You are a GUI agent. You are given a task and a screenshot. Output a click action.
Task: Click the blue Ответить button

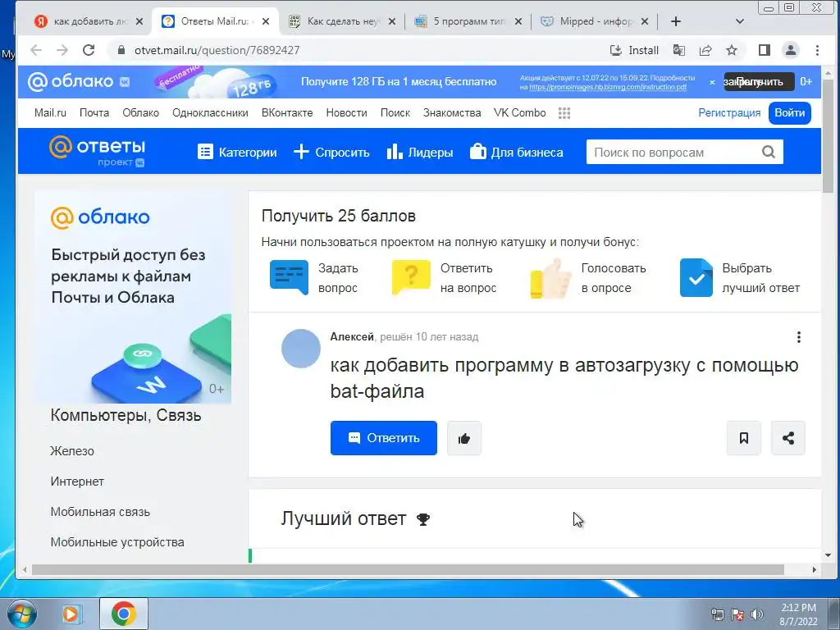tap(384, 438)
